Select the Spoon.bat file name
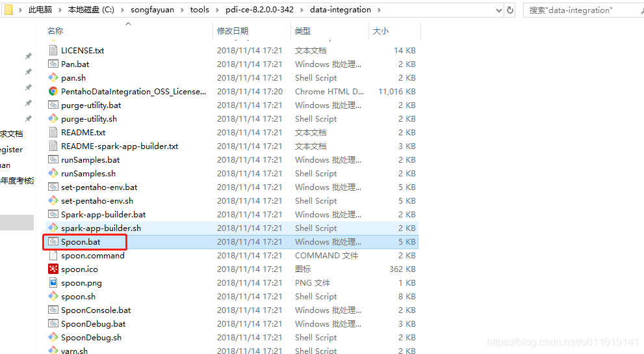This screenshot has width=644, height=354. coord(81,242)
